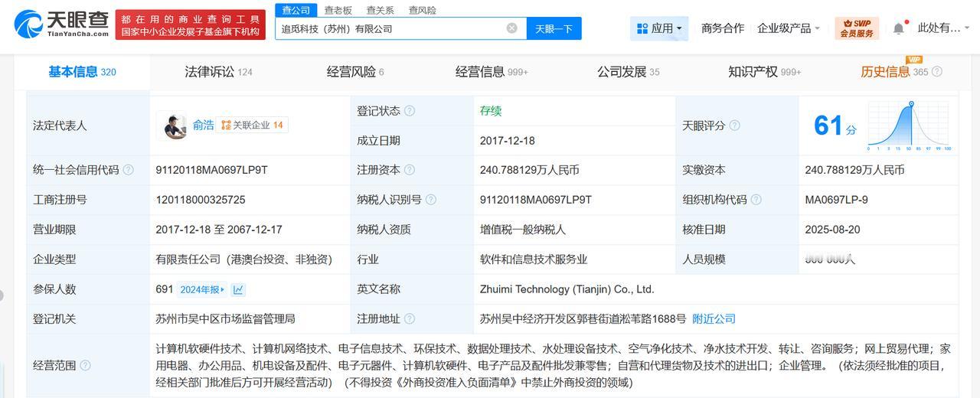Switch to the 查老板 search tab
This screenshot has height=398, width=980.
click(x=338, y=10)
